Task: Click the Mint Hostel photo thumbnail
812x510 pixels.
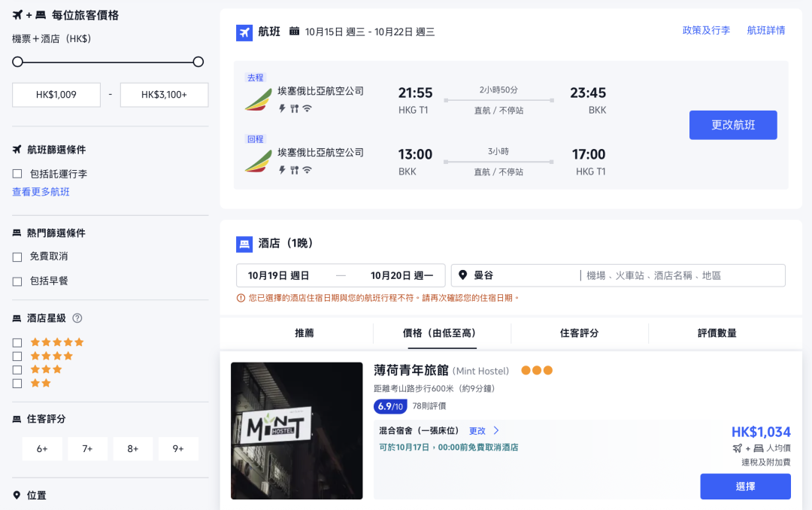Action: coord(296,430)
